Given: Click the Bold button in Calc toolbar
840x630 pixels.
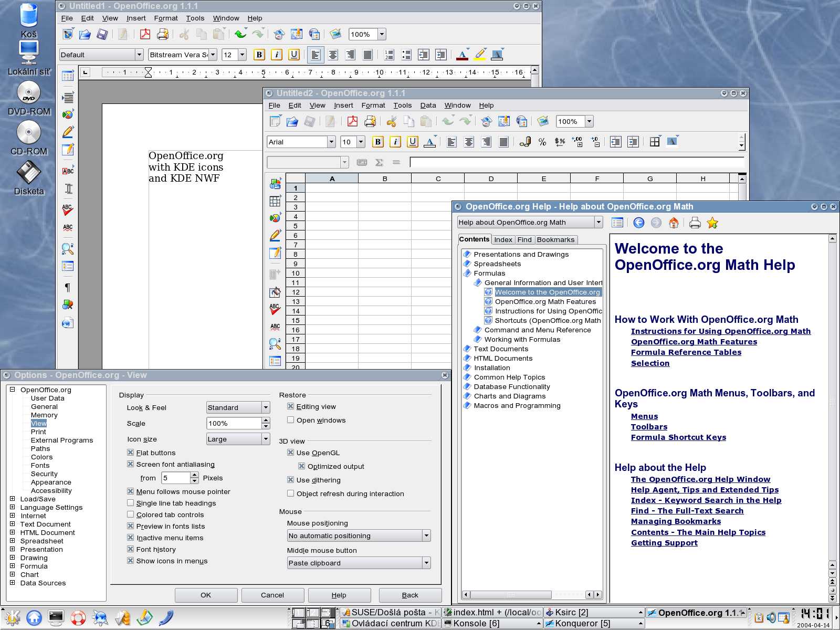Looking at the screenshot, I should pos(377,142).
